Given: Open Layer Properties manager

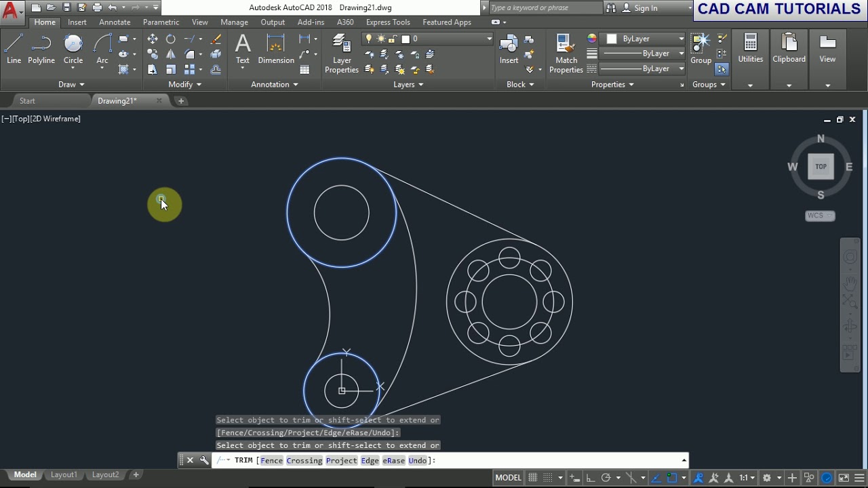Looking at the screenshot, I should [342, 54].
